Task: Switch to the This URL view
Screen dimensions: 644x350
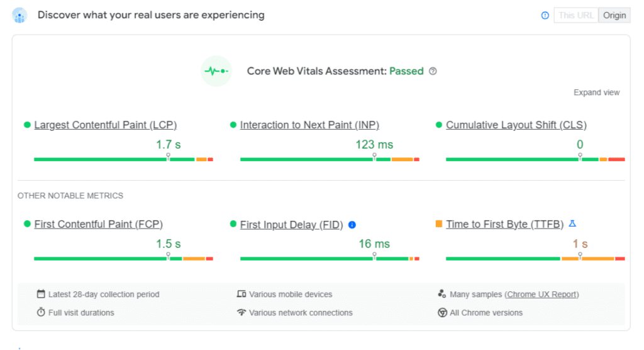Action: click(x=575, y=15)
